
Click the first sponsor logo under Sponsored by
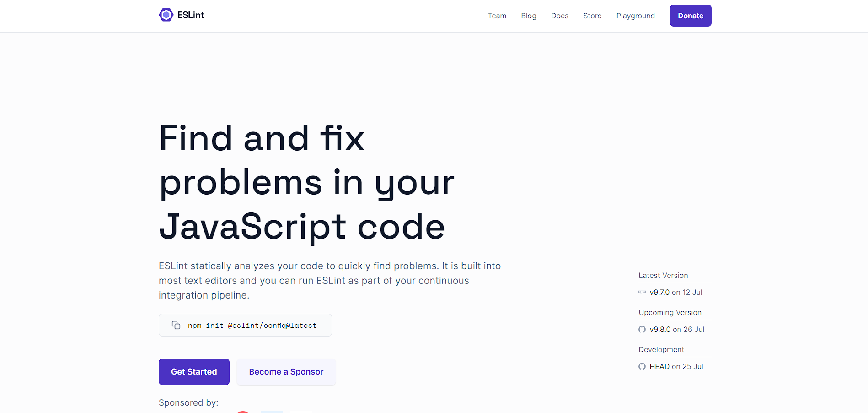244,411
